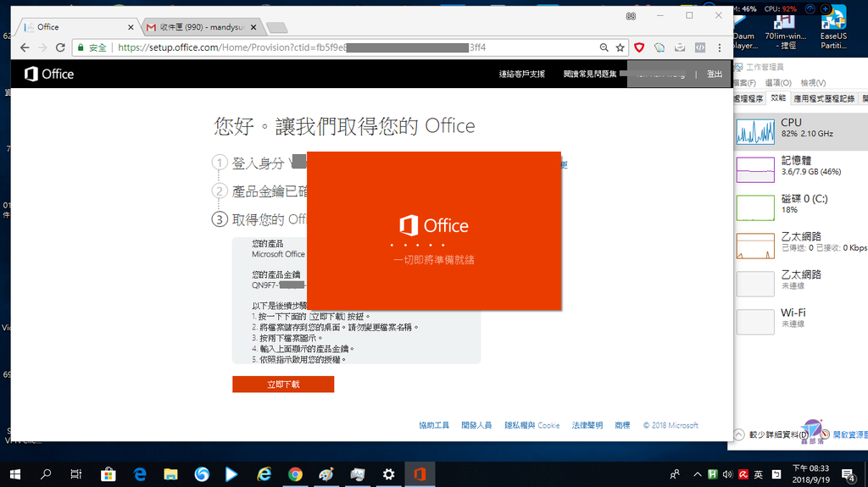Collapse Task Manager with 較少詳細資料 arrow

(x=738, y=434)
